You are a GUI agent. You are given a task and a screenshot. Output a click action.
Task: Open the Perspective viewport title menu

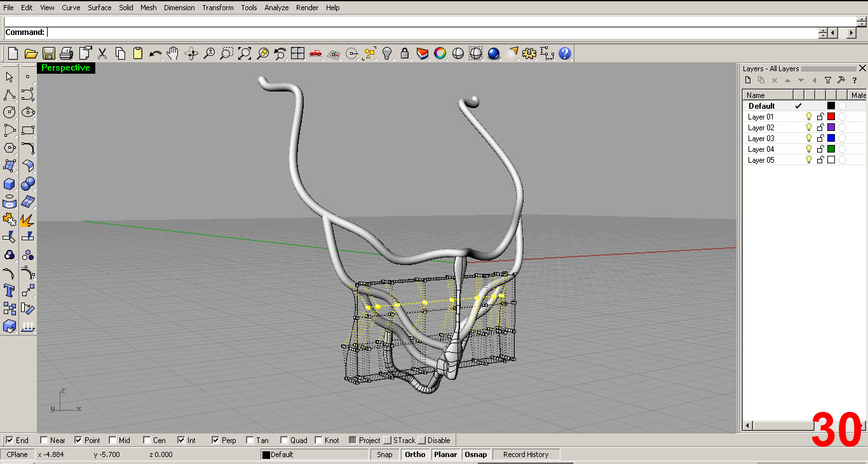tap(65, 68)
